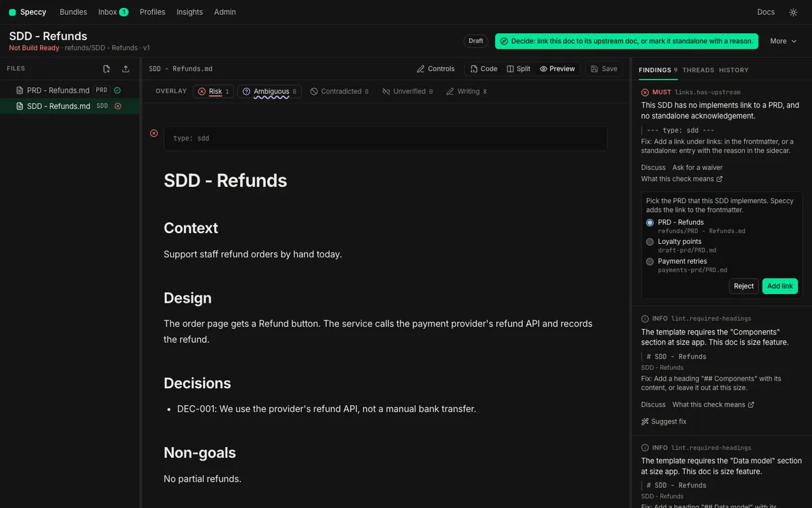Click the Save button

[604, 69]
